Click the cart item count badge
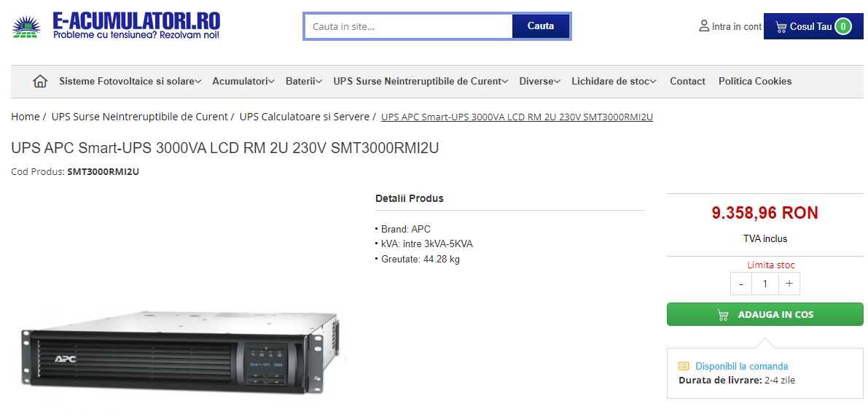Screen dimensions: 868x417 [842, 26]
